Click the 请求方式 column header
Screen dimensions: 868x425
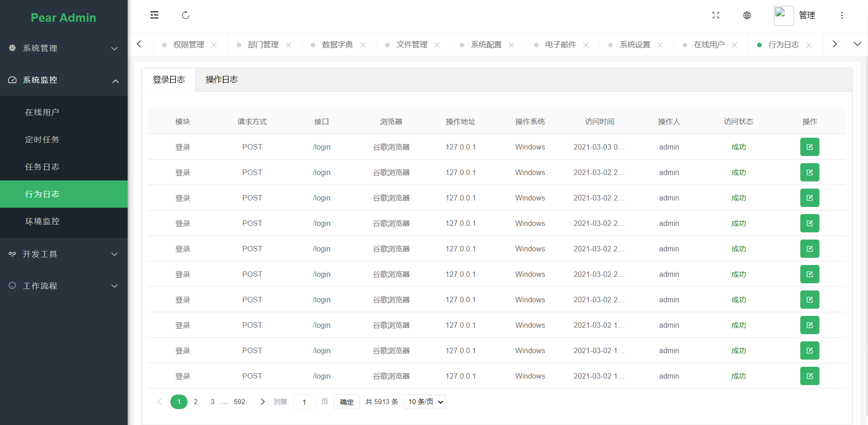click(252, 122)
